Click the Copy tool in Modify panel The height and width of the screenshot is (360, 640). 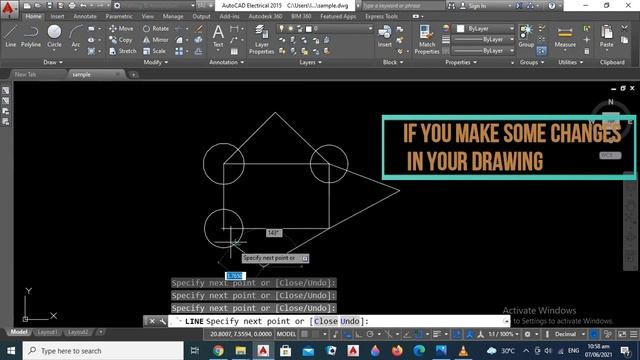121,40
